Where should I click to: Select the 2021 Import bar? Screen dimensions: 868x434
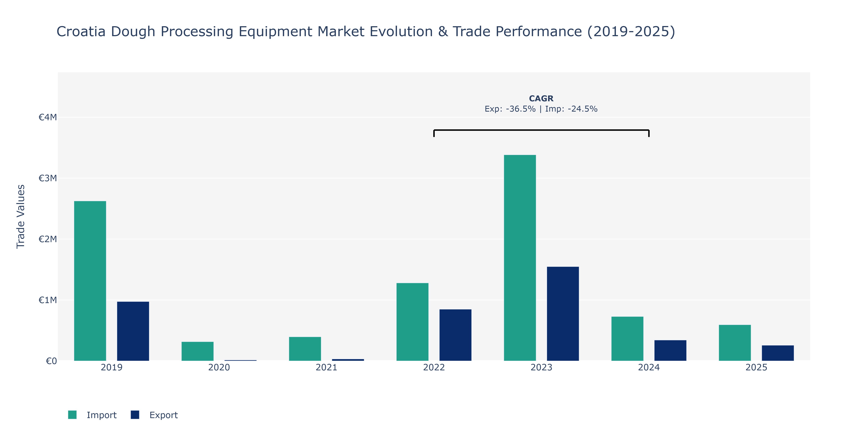[305, 349]
